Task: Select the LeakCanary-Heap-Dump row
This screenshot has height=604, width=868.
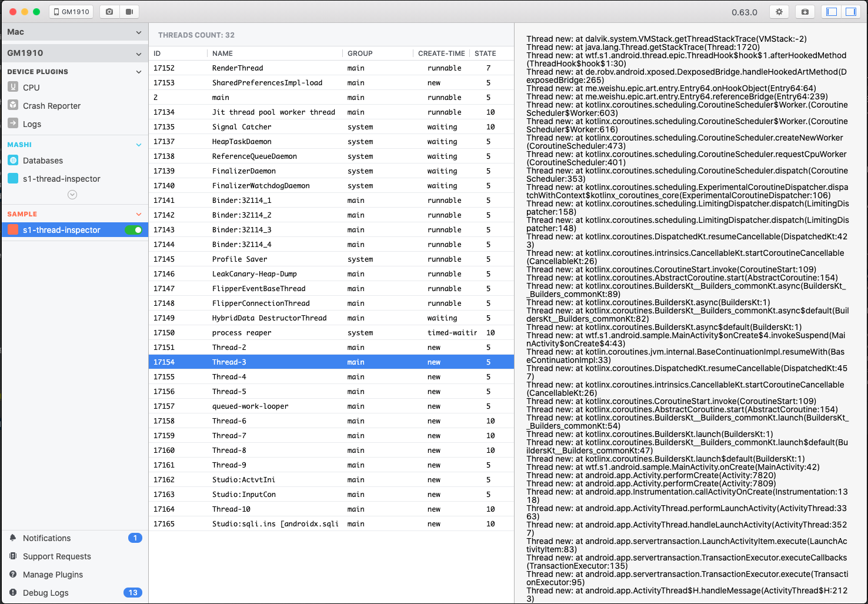Action: (x=331, y=274)
